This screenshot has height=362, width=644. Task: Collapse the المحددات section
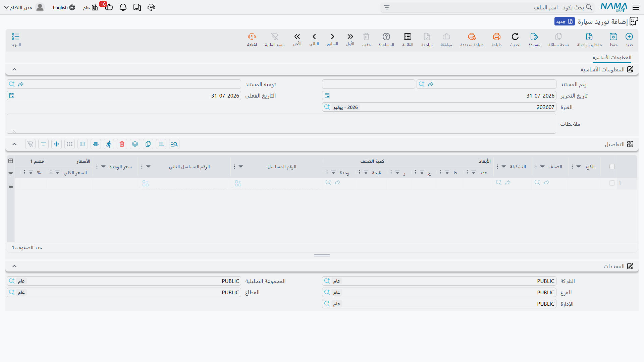point(14,266)
